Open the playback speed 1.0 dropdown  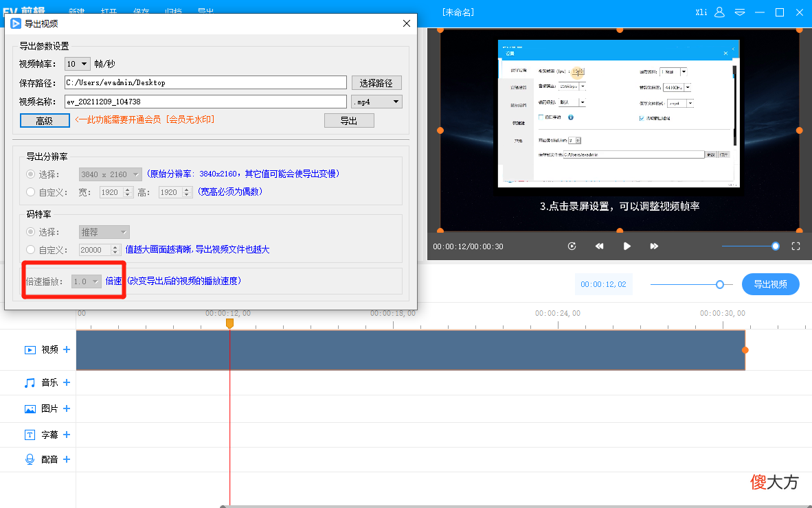click(86, 281)
